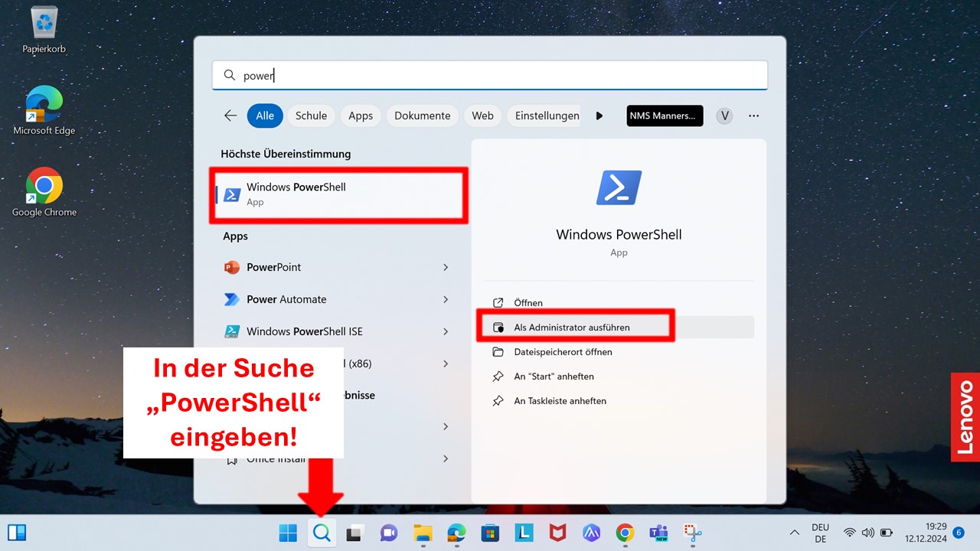This screenshot has width=980, height=551.
Task: Open the blue mountain-logo app in taskbar
Action: [591, 533]
